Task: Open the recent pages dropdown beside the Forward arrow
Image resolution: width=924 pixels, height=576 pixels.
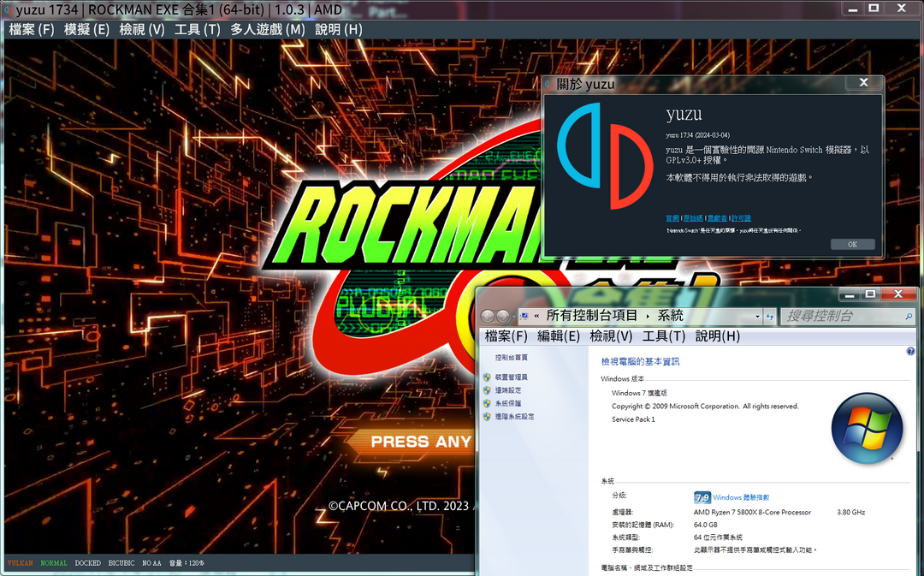Action: [x=513, y=317]
